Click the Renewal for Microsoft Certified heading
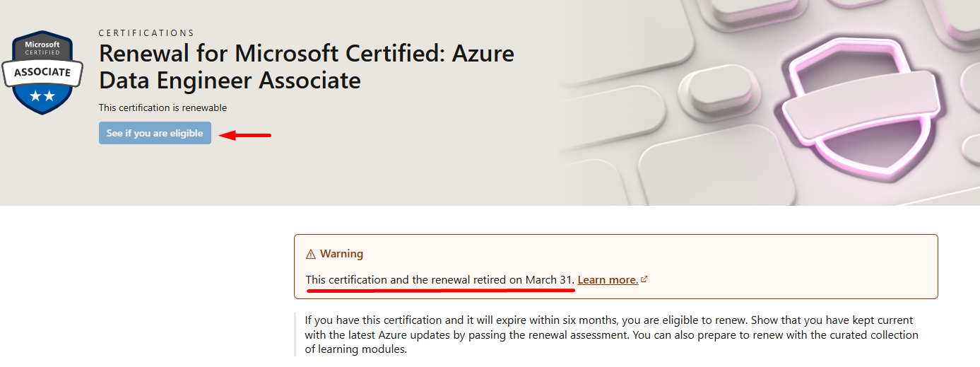The height and width of the screenshot is (367, 980). click(x=307, y=66)
